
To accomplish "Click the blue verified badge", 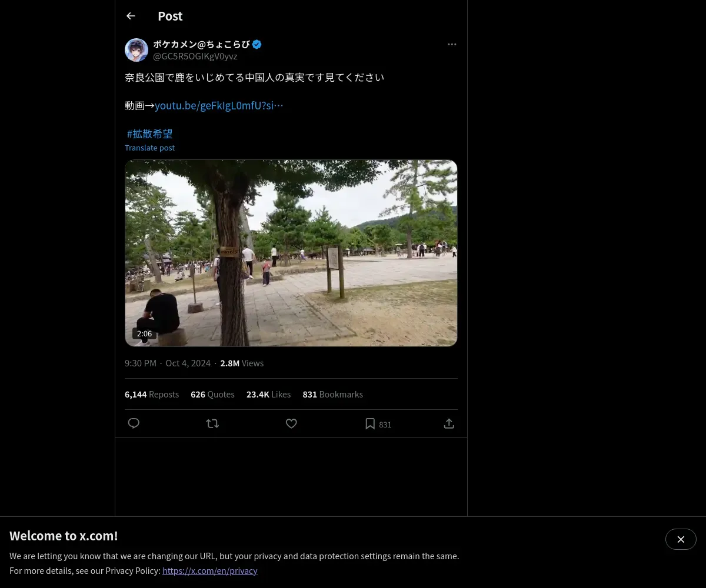I will [257, 44].
